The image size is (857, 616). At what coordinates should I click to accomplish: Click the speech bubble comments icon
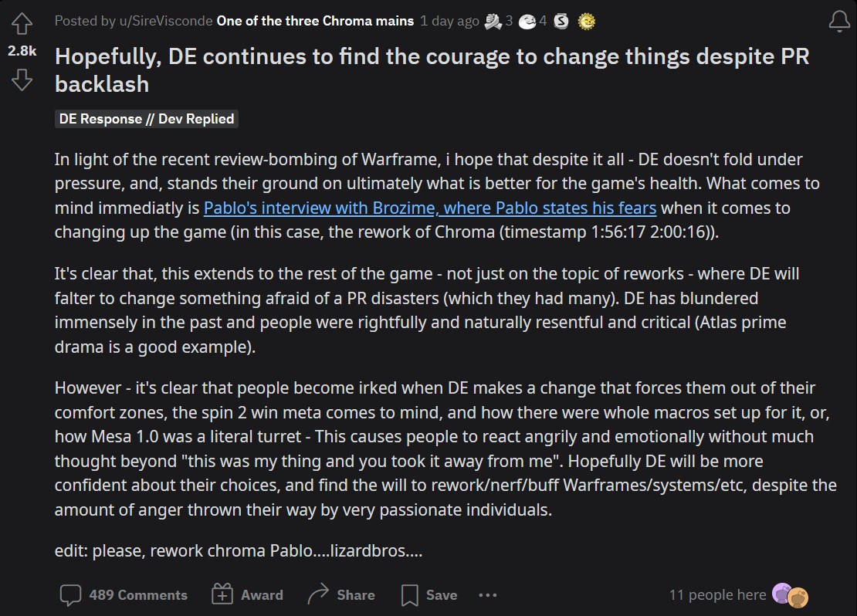coord(70,594)
